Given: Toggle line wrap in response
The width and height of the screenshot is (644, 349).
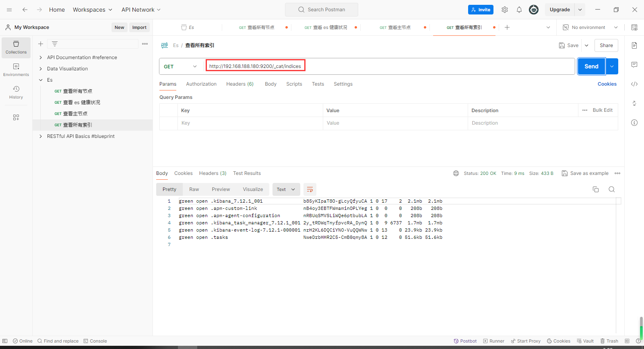Looking at the screenshot, I should pyautogui.click(x=310, y=189).
